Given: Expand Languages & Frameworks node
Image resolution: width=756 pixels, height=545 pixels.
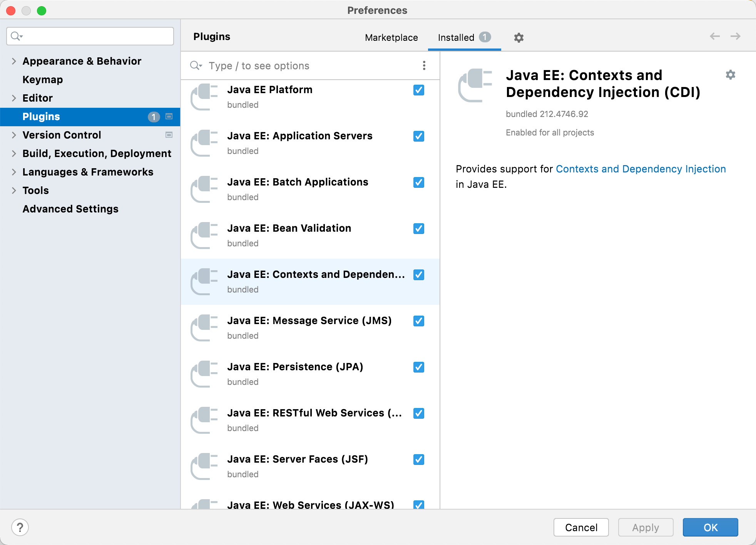Looking at the screenshot, I should (14, 172).
